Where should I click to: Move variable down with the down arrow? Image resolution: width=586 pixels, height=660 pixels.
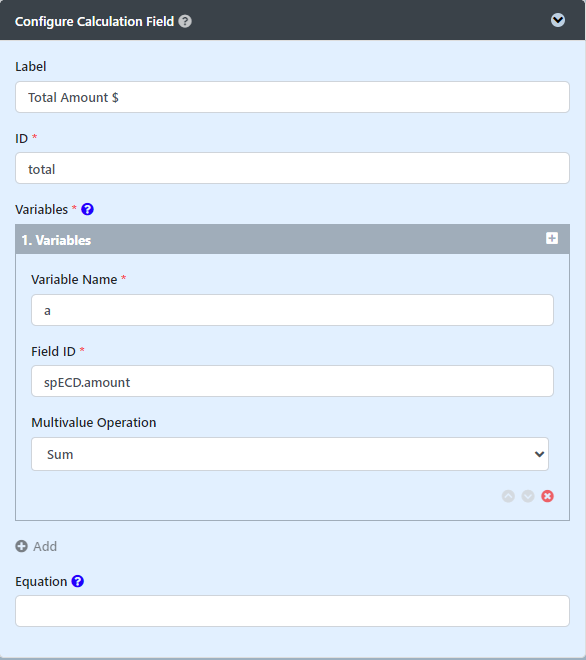(528, 496)
